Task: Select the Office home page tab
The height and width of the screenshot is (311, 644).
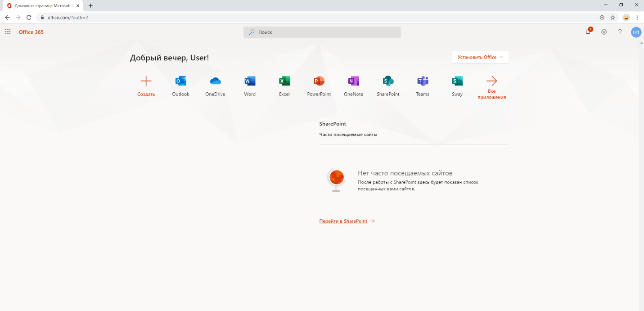Action: [x=43, y=6]
